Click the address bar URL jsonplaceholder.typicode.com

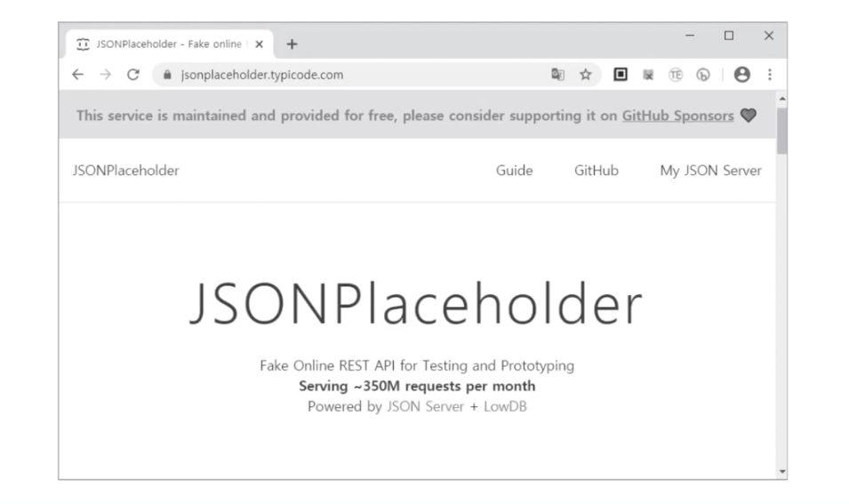pos(262,75)
